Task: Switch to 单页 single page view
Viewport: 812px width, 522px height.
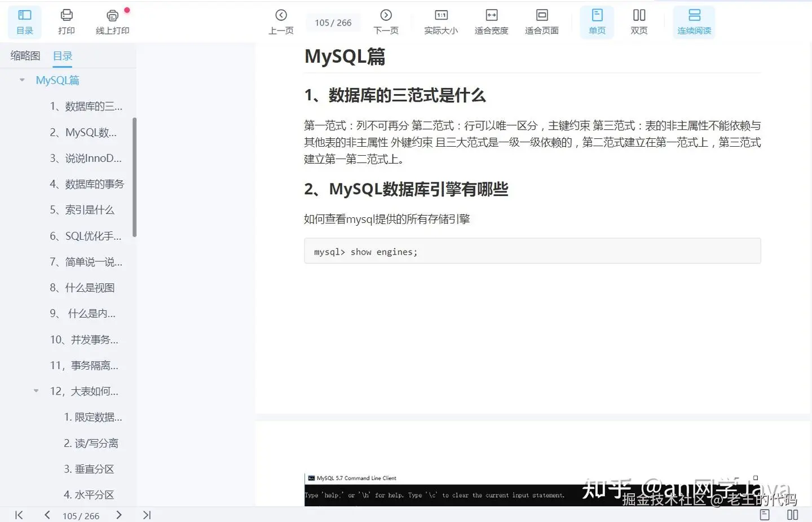Action: point(597,22)
